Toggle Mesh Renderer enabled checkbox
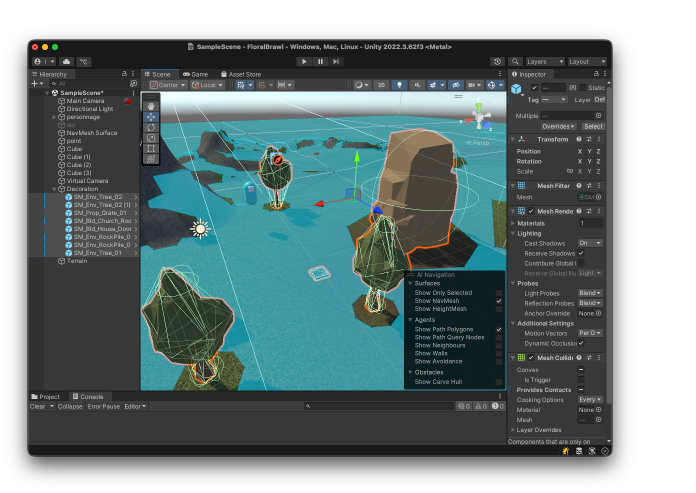The width and height of the screenshot is (696, 493). tap(531, 211)
